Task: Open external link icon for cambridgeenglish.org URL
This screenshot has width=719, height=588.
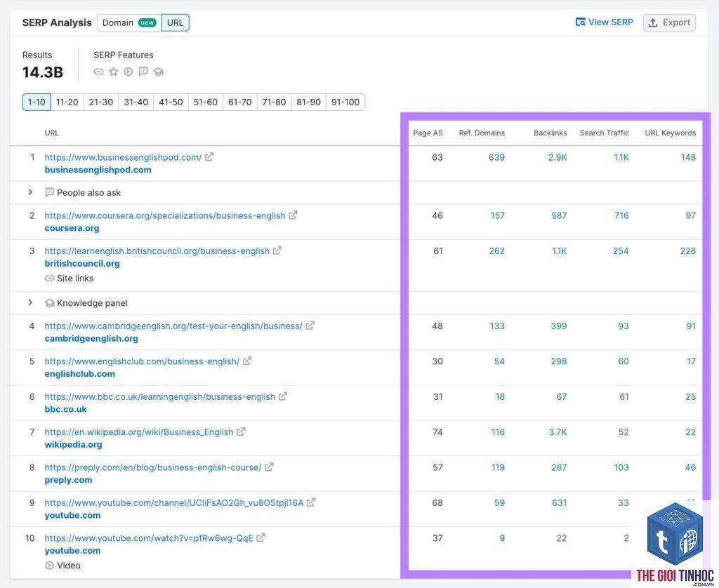Action: pyautogui.click(x=310, y=326)
